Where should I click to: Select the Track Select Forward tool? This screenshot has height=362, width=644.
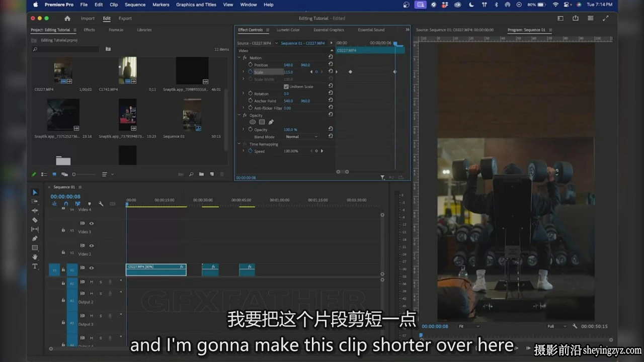pos(35,201)
